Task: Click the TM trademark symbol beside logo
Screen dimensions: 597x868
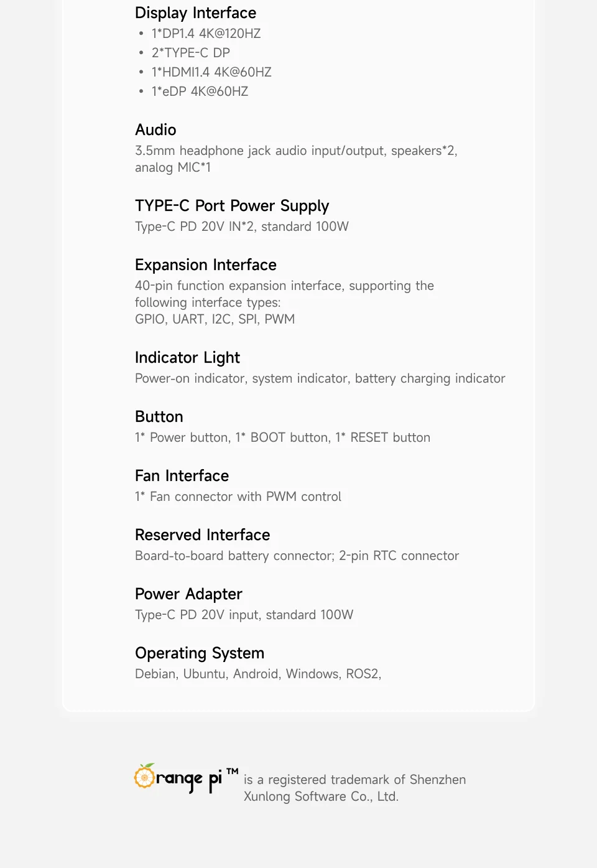Action: coord(232,772)
